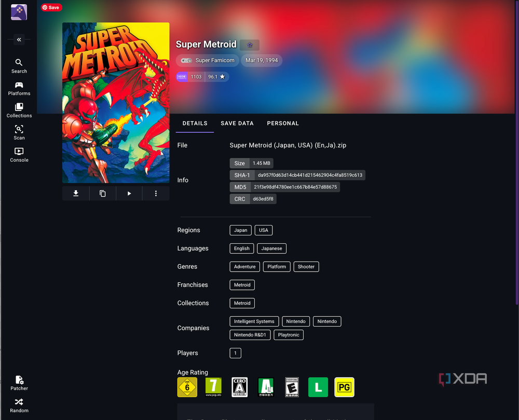Pick a Random game
This screenshot has width=519, height=420.
coord(19,406)
